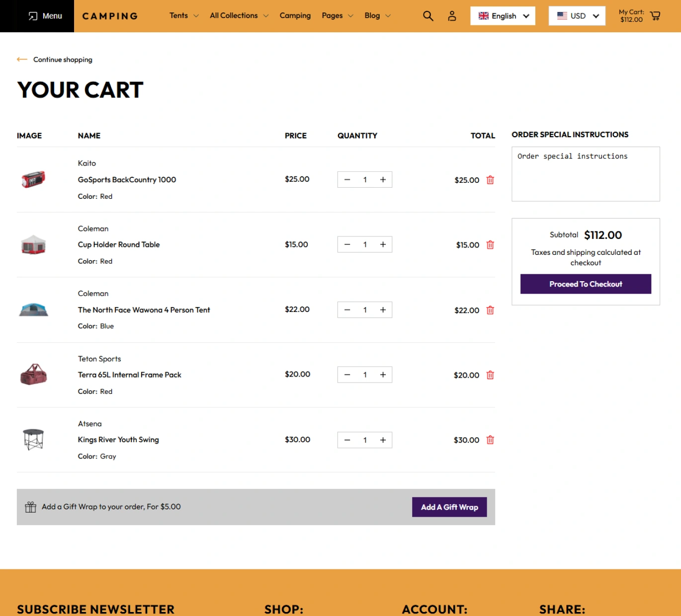Click the Menu sidebar icon
The image size is (681, 616).
click(33, 16)
